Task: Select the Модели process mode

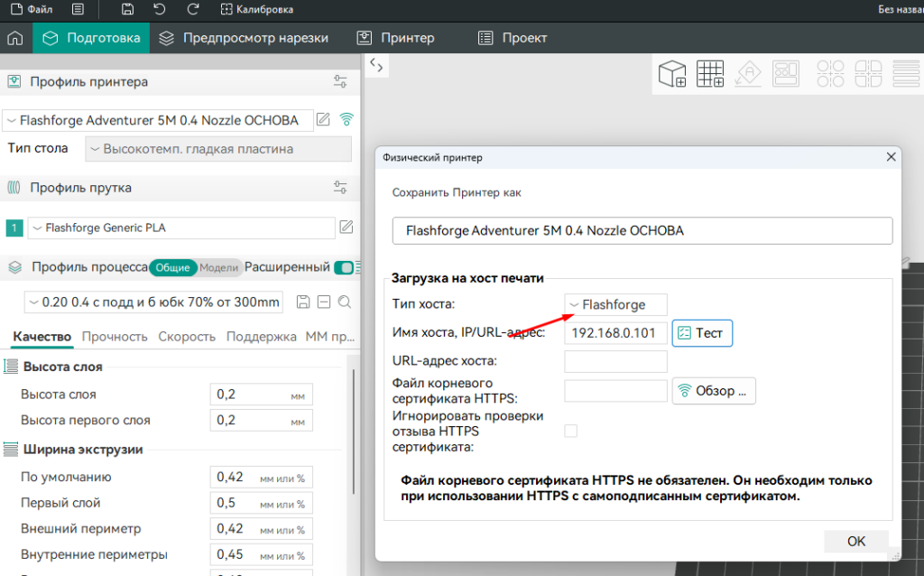Action: (218, 267)
